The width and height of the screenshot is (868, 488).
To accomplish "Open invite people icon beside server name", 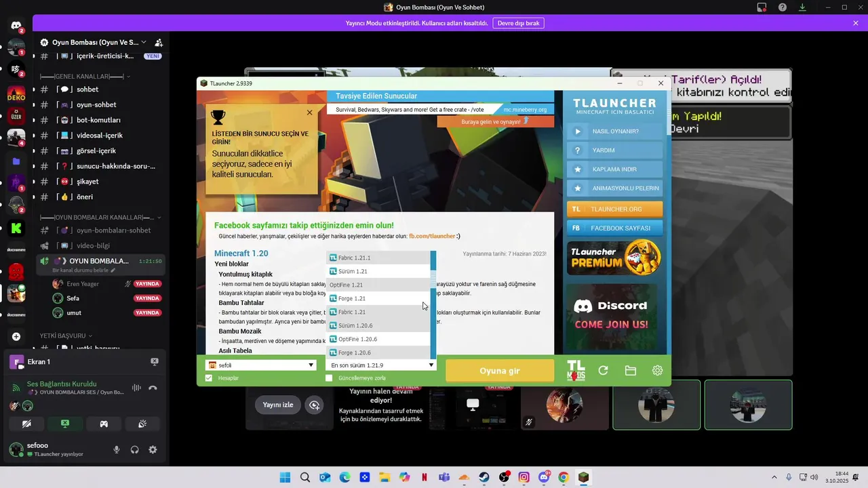I will point(158,42).
